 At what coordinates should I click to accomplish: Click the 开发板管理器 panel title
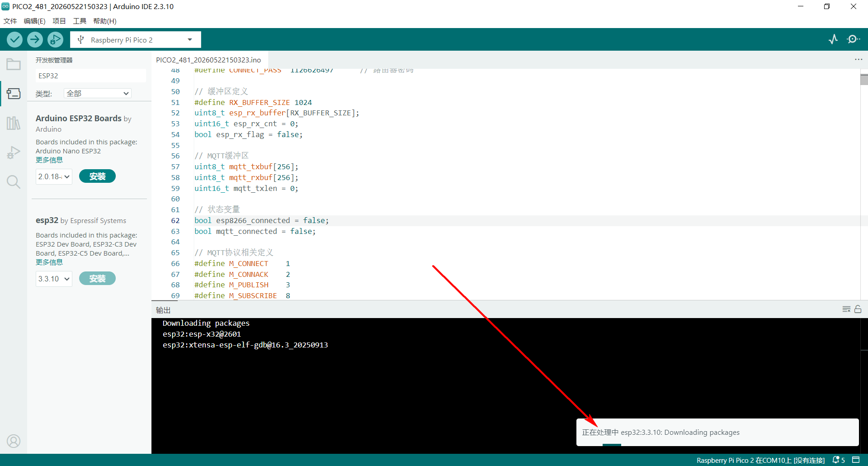pyautogui.click(x=54, y=60)
